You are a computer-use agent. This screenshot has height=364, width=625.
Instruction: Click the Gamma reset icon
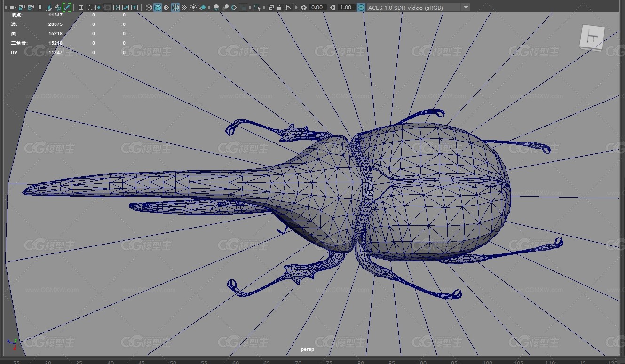pyautogui.click(x=333, y=8)
